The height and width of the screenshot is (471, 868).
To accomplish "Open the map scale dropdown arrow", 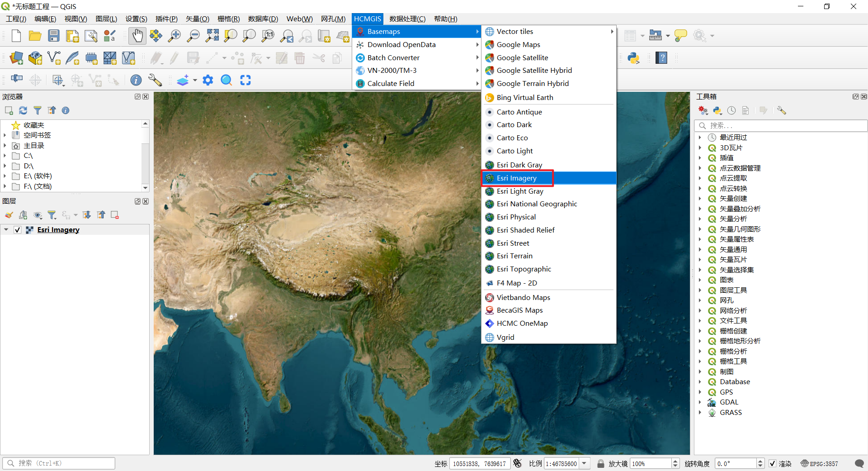I will point(585,463).
